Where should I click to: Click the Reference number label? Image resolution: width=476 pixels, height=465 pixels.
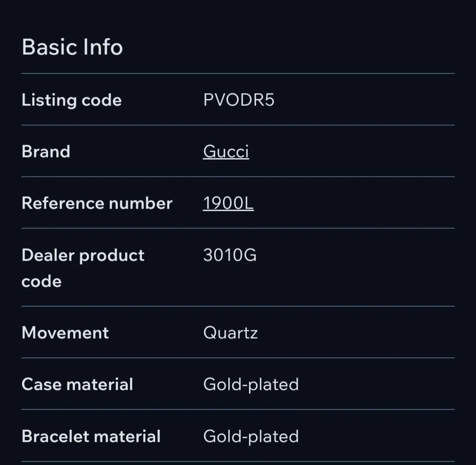click(x=97, y=203)
